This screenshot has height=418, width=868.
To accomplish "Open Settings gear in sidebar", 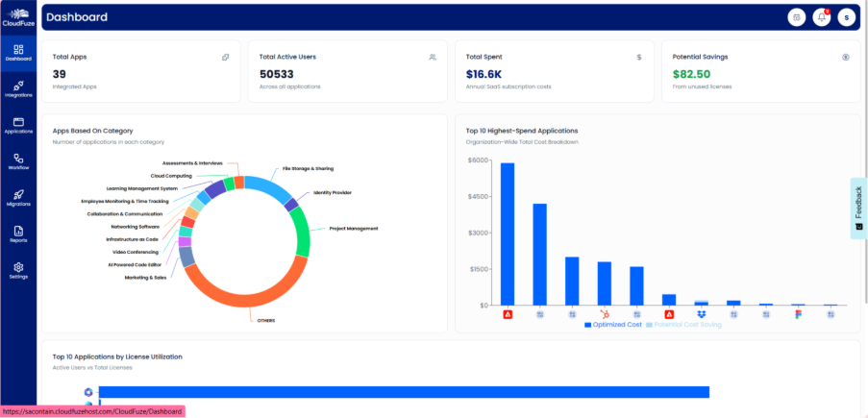I will click(x=18, y=270).
